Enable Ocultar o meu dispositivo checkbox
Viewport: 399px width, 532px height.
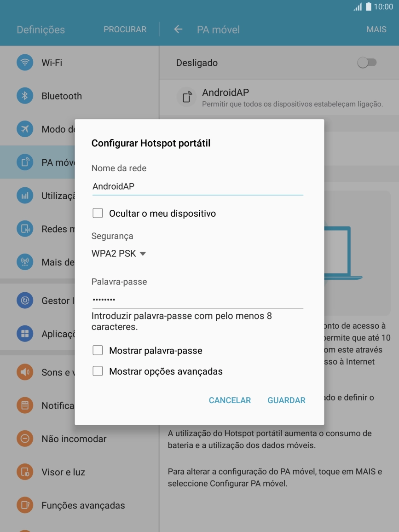pyautogui.click(x=98, y=213)
